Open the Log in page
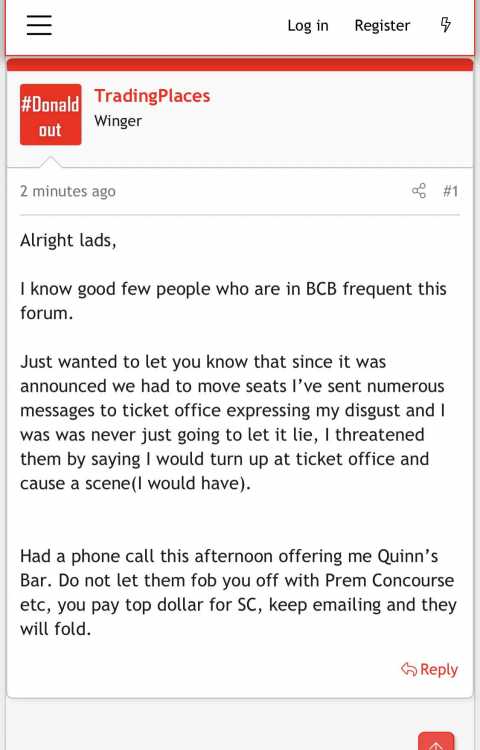 308,25
